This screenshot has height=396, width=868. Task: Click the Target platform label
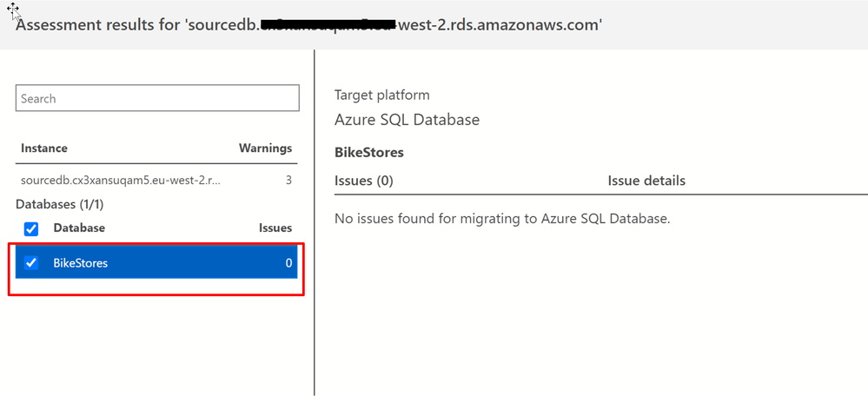tap(382, 96)
